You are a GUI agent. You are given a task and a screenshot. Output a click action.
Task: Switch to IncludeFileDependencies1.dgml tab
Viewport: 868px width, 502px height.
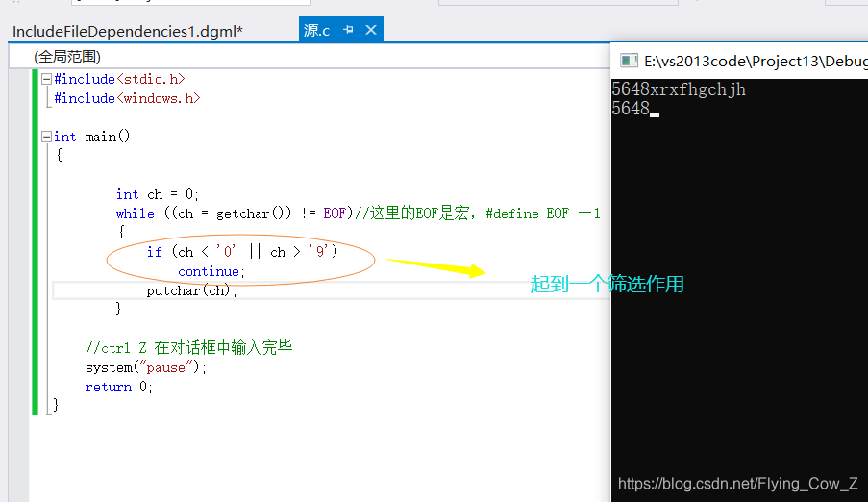click(x=127, y=31)
